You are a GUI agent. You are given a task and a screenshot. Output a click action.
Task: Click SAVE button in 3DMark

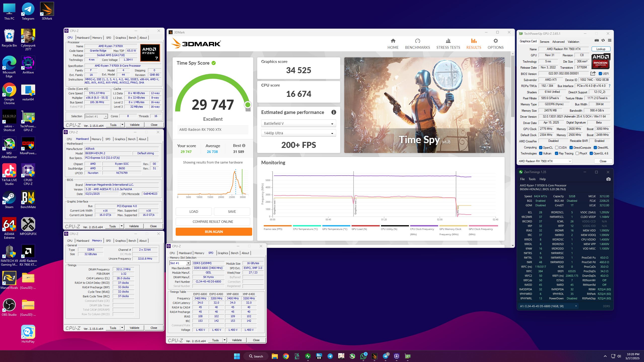click(232, 212)
